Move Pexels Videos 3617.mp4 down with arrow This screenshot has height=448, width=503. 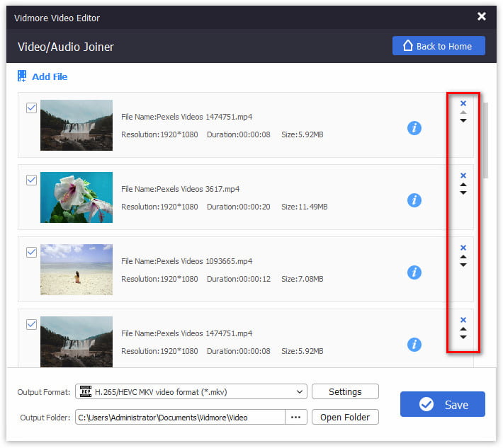[x=463, y=193]
